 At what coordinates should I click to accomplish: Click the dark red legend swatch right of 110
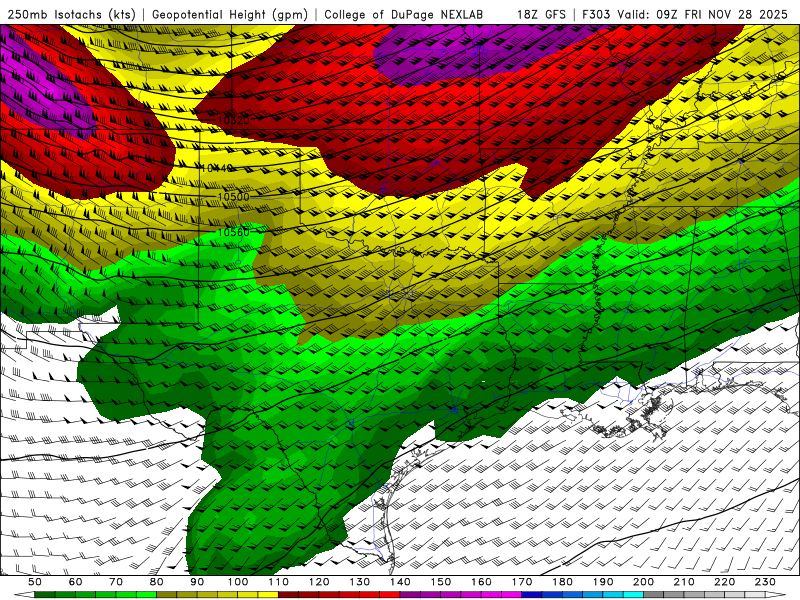(x=289, y=595)
